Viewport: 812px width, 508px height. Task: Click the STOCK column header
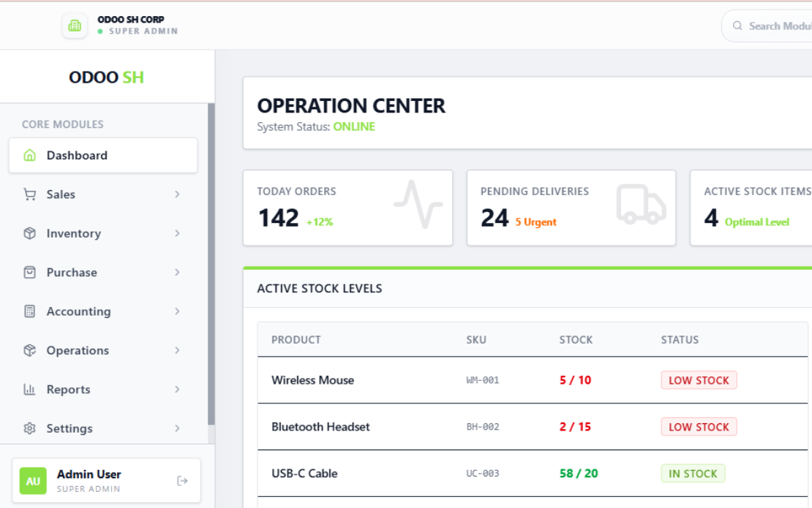576,340
